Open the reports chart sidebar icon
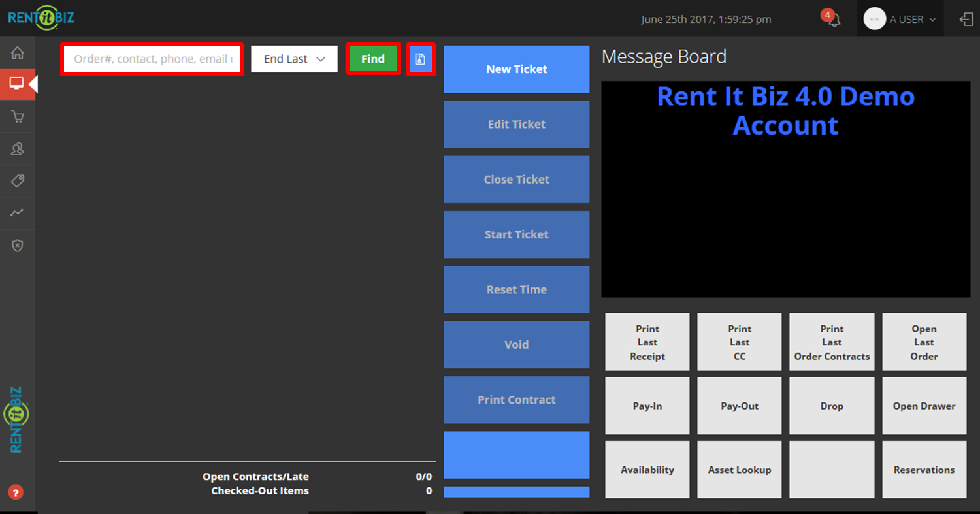The height and width of the screenshot is (514, 980). tap(18, 213)
